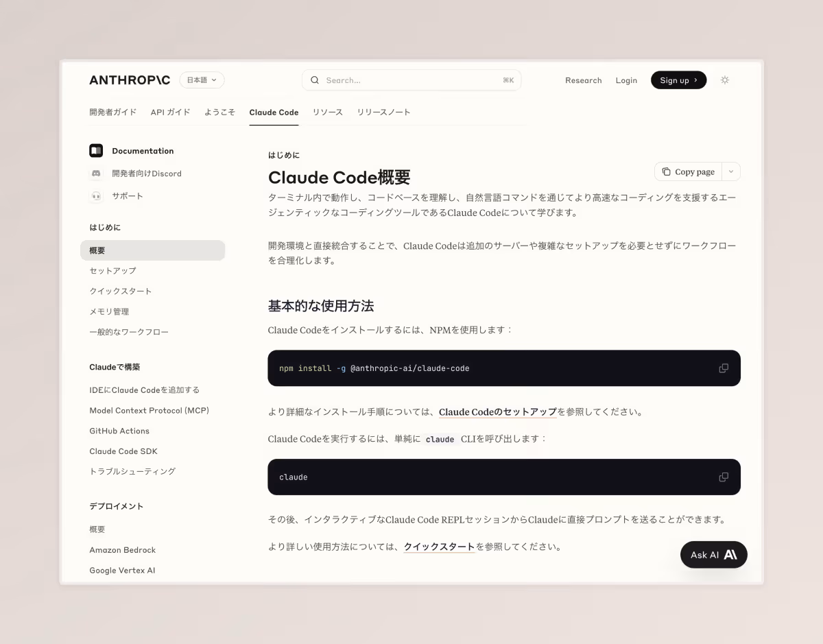This screenshot has height=644, width=823.
Task: Toggle the light/dark theme sun icon
Action: click(725, 80)
